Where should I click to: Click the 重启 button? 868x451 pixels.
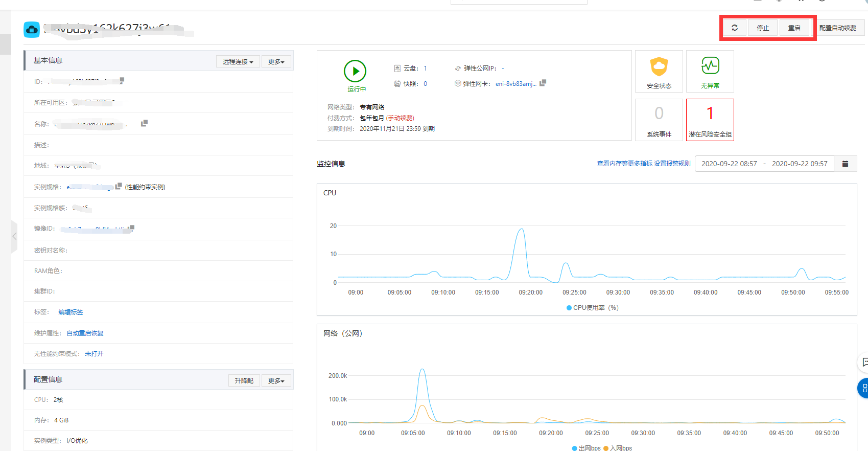[x=794, y=28]
